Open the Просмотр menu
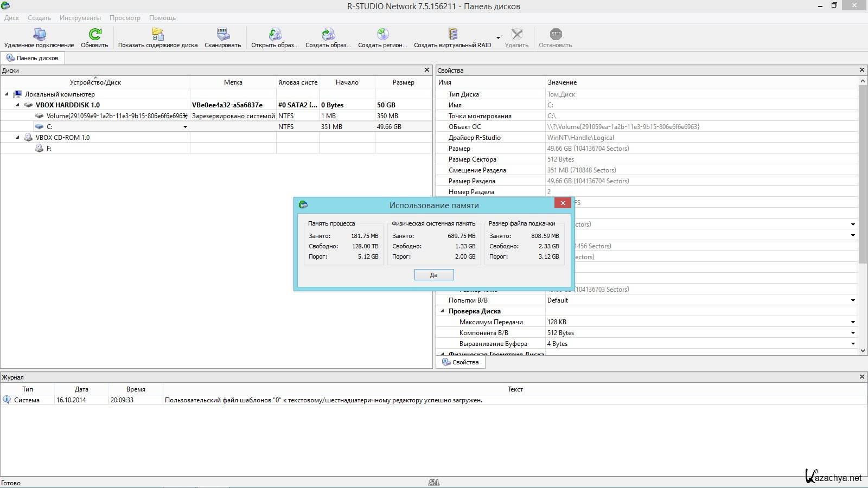The width and height of the screenshot is (868, 488). pyautogui.click(x=125, y=18)
